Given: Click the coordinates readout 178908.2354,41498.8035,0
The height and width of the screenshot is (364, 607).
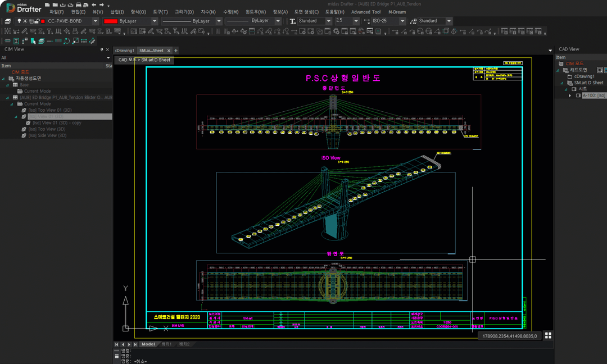Looking at the screenshot, I should pos(509,336).
